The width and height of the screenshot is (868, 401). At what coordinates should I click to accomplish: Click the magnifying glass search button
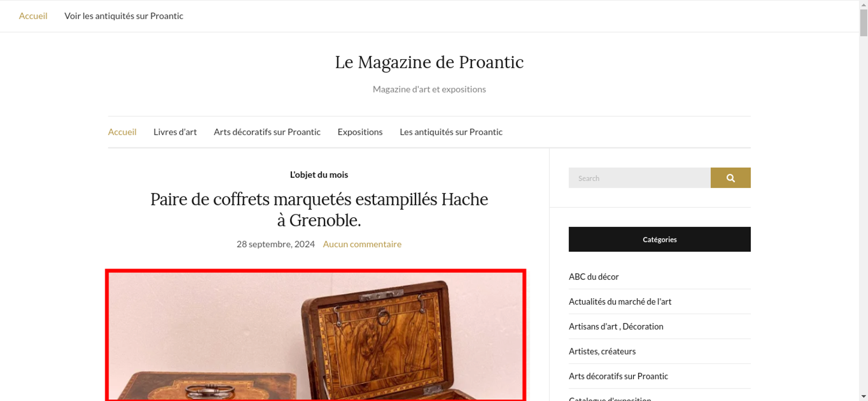click(730, 178)
